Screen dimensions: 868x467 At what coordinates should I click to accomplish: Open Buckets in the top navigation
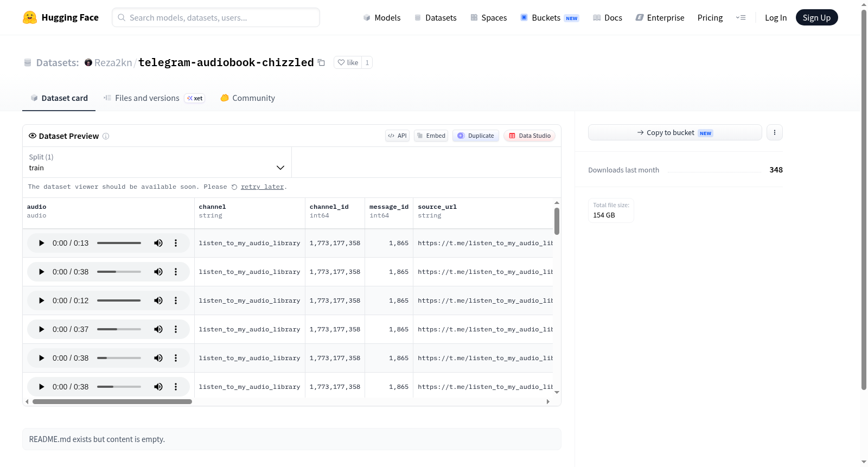550,17
